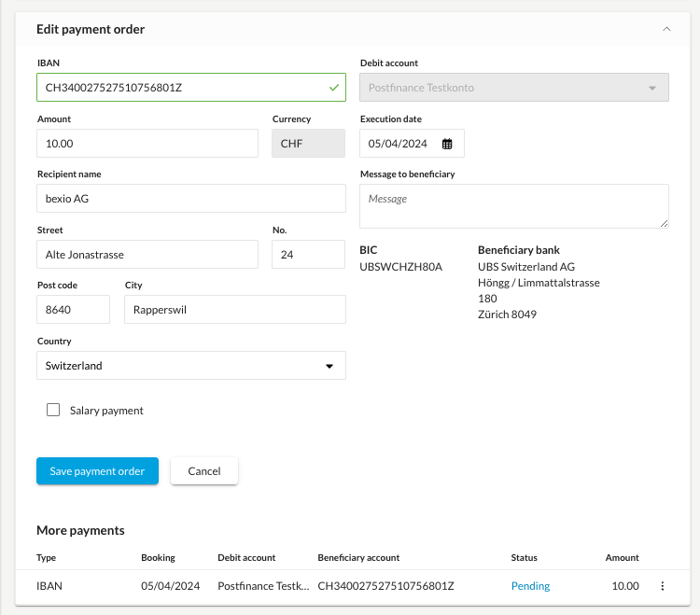
Task: Open the Debit account dropdown
Action: click(514, 88)
